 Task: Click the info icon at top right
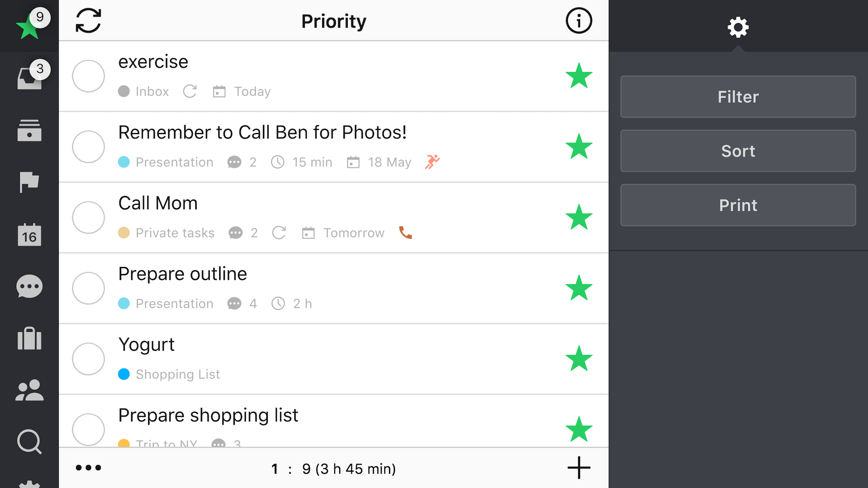pos(578,21)
